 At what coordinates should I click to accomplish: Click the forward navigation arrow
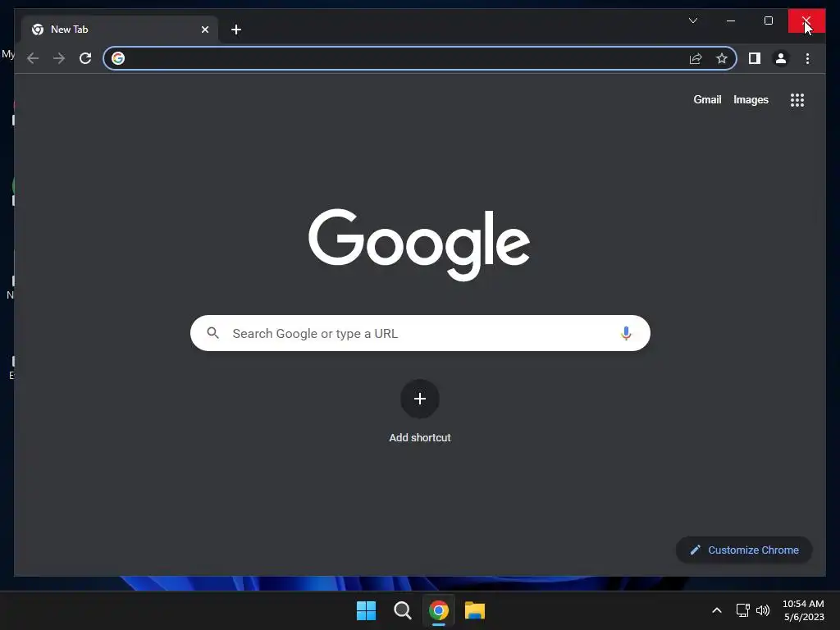[x=59, y=58]
